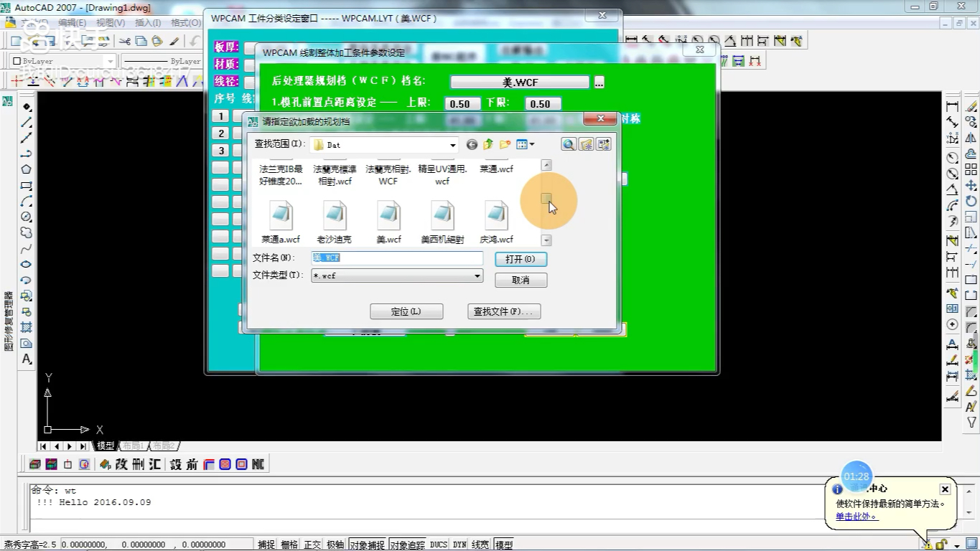980x551 pixels.
Task: Open the 格式(O) menu
Action: (186, 23)
